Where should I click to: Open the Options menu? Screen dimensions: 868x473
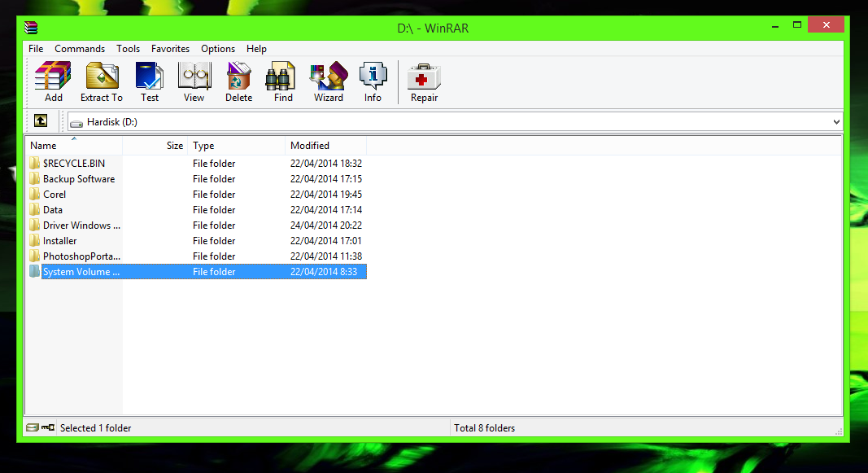pos(218,49)
